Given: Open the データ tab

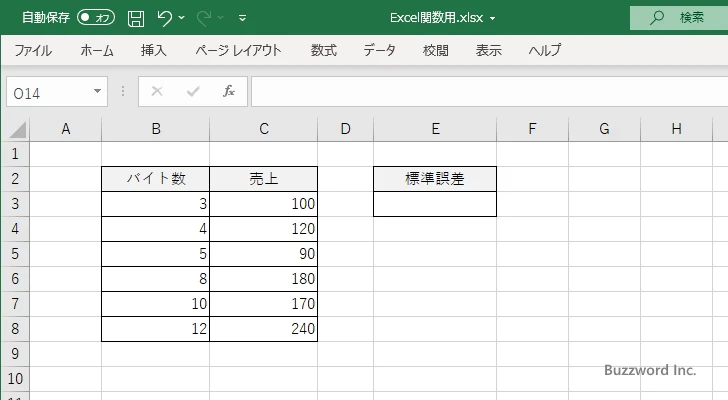Looking at the screenshot, I should click(379, 50).
